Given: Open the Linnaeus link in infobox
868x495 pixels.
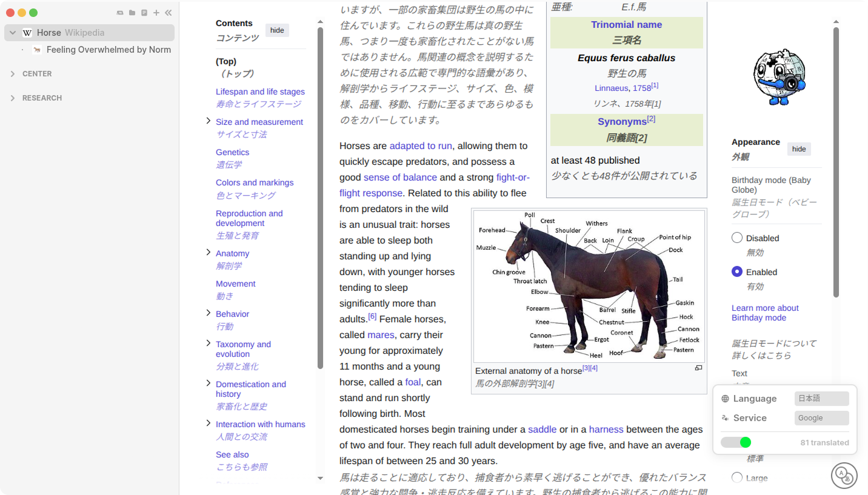Looking at the screenshot, I should 611,88.
